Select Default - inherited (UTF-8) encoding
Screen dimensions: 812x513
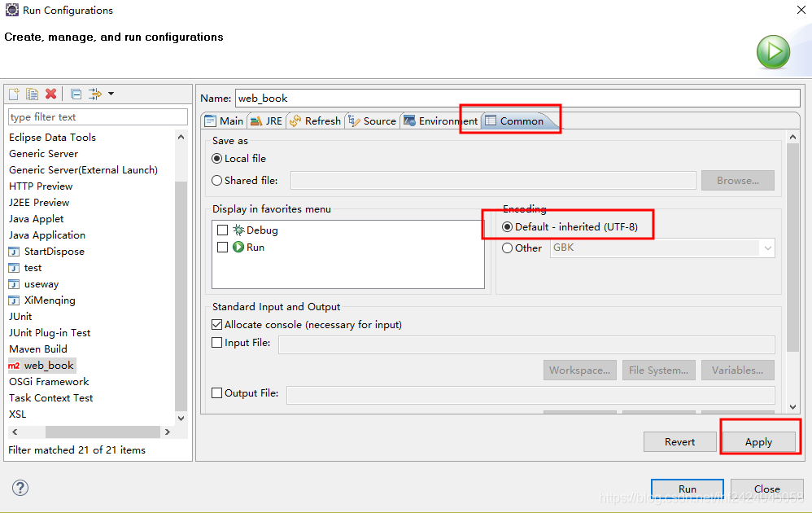[x=508, y=227]
